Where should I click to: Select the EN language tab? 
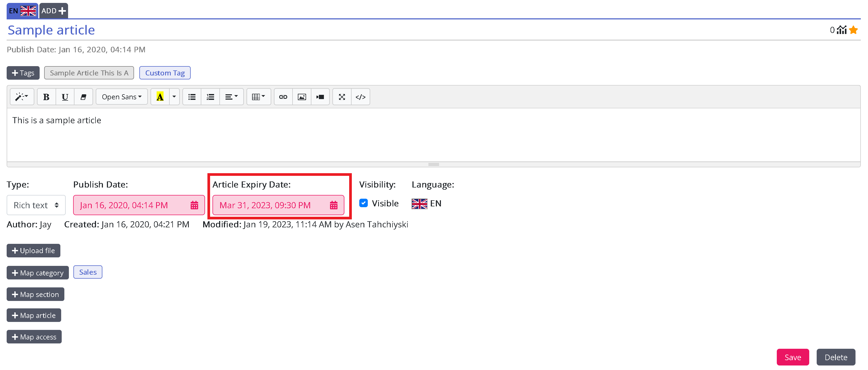coord(22,11)
